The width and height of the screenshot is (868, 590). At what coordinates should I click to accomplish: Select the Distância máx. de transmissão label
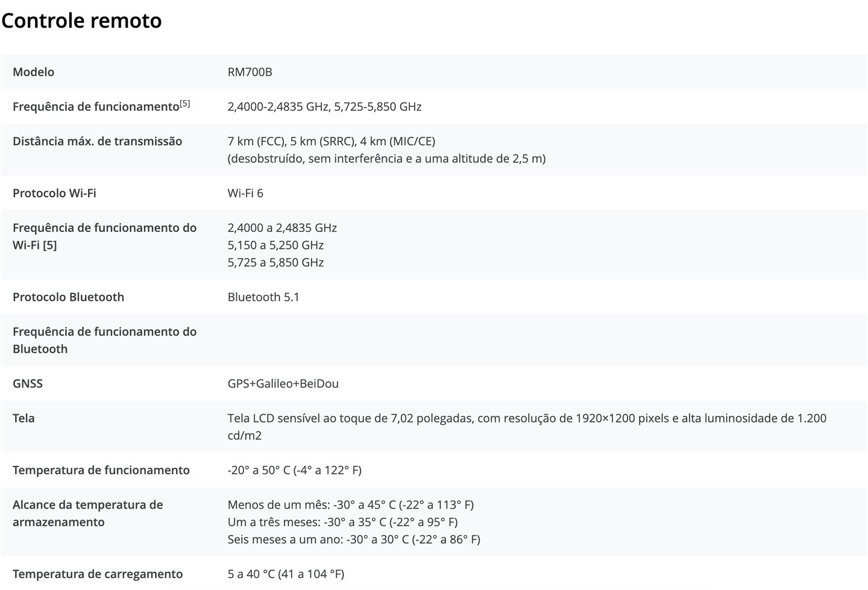(97, 141)
